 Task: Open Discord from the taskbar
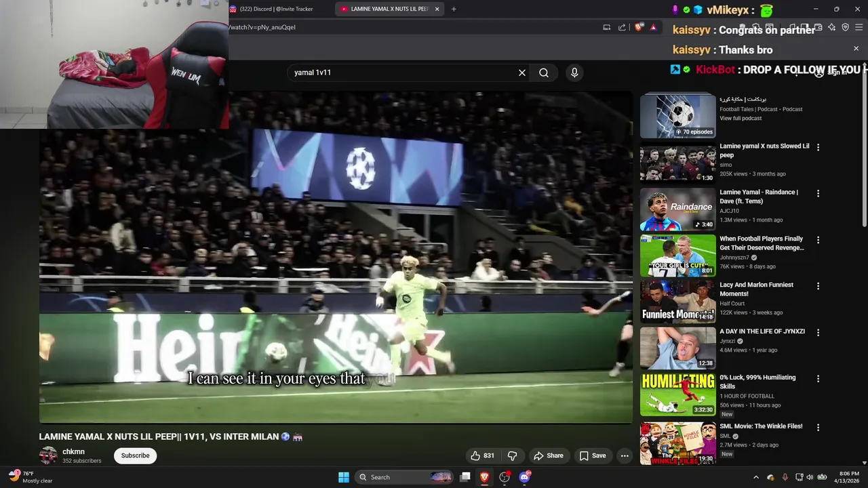[x=524, y=477]
